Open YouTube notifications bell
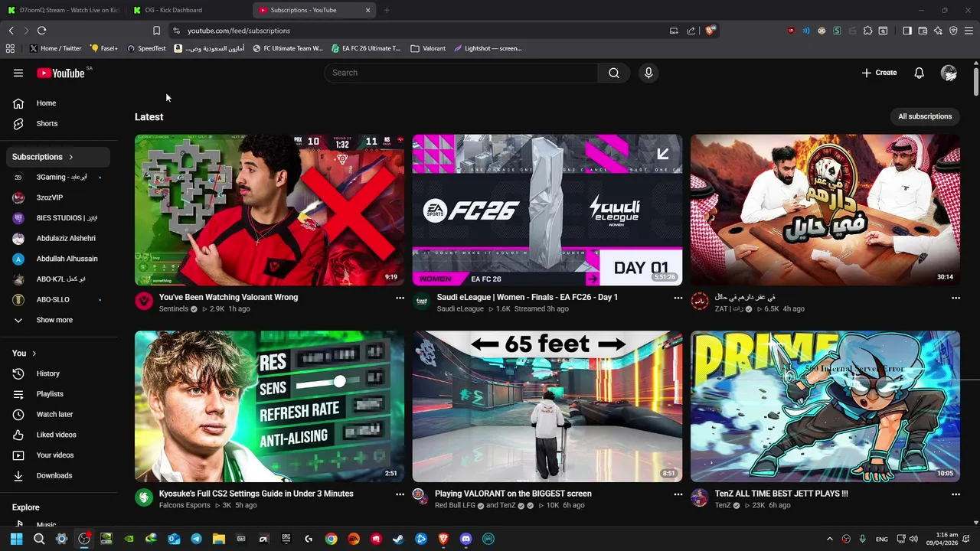 pyautogui.click(x=919, y=73)
